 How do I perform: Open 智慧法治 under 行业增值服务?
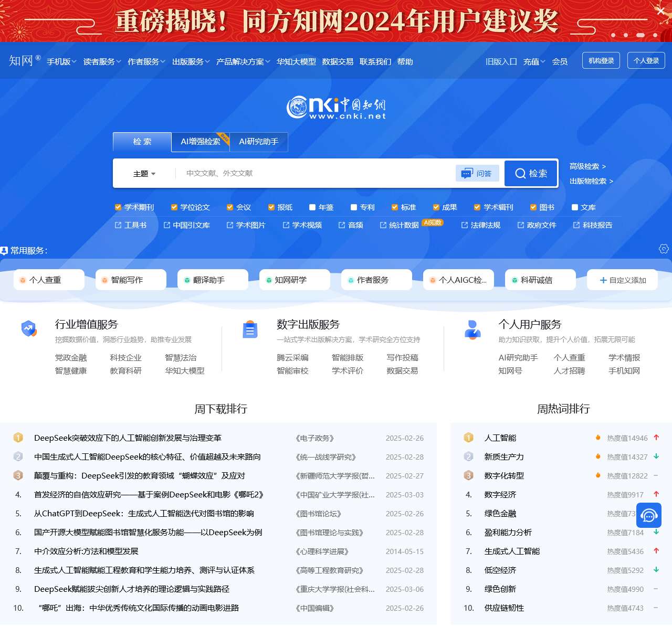(181, 358)
